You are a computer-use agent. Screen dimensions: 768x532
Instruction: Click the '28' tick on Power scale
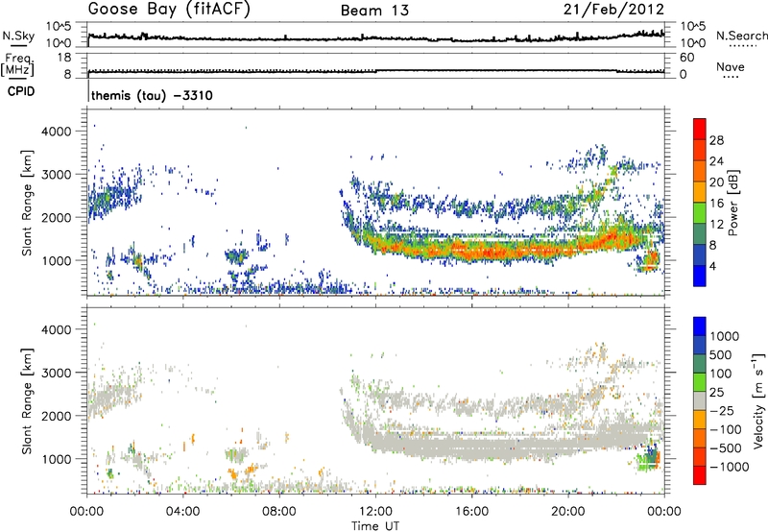point(716,140)
